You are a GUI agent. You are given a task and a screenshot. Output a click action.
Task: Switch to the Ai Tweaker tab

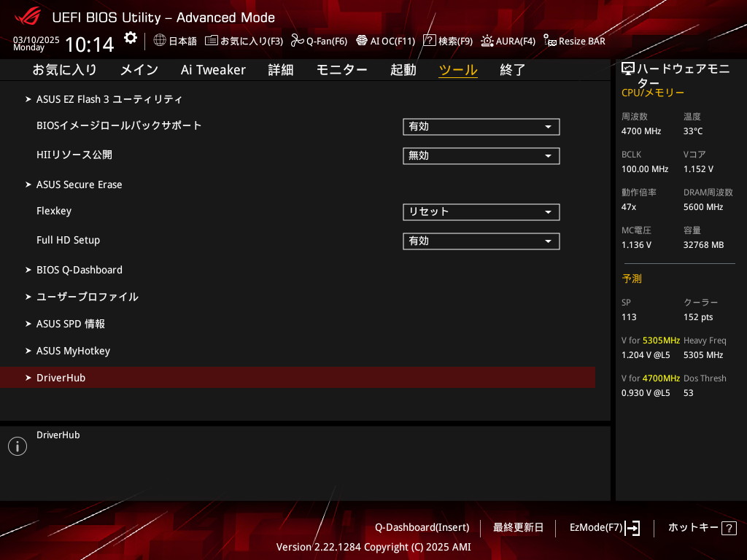coord(213,70)
